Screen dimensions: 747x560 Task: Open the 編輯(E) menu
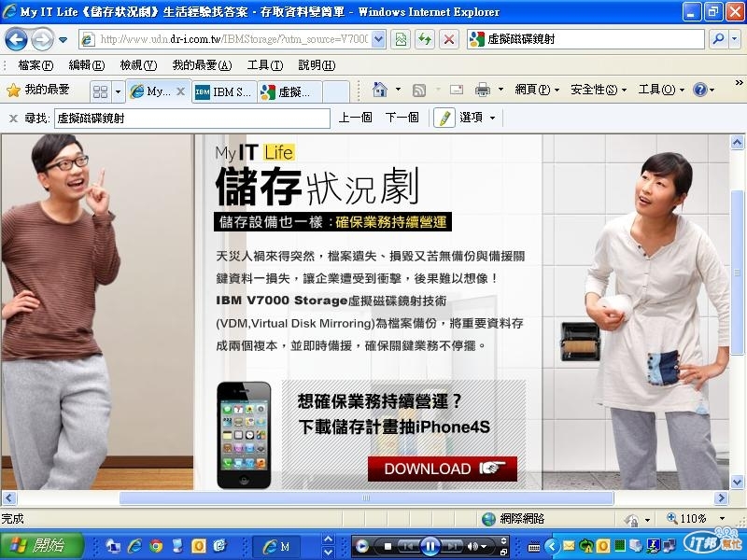[86, 65]
